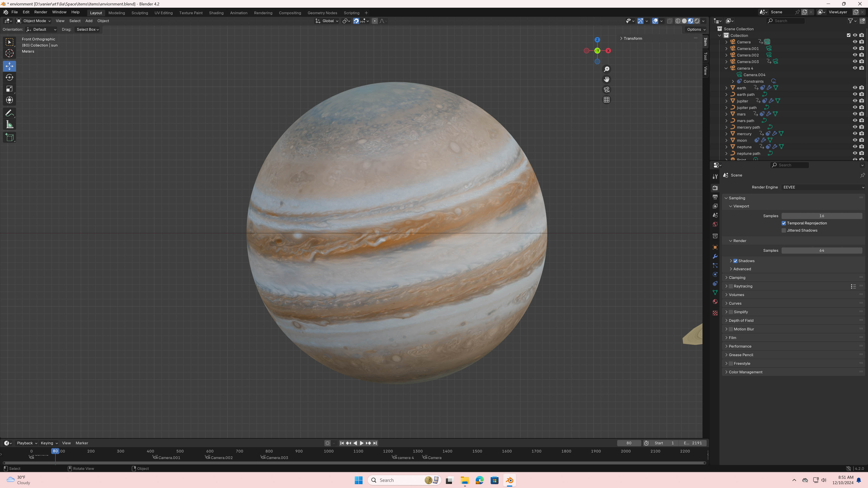868x488 pixels.
Task: Toggle camera view in viewport
Action: point(607,90)
